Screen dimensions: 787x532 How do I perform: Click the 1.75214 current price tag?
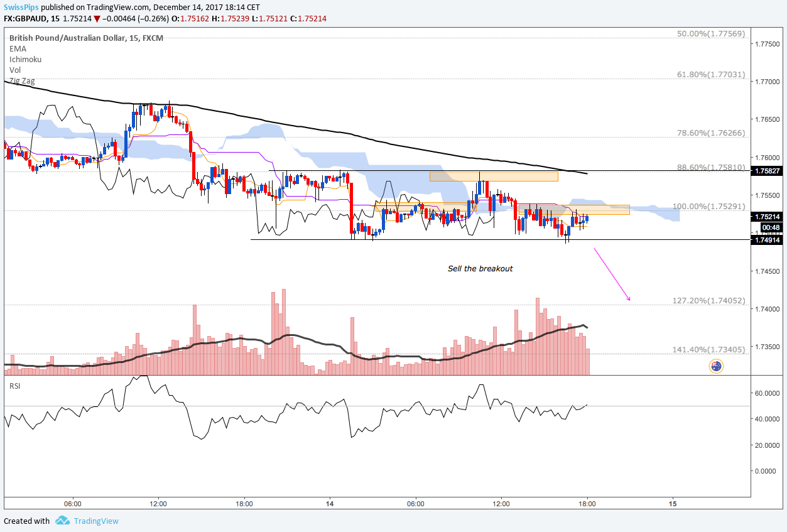tap(766, 216)
